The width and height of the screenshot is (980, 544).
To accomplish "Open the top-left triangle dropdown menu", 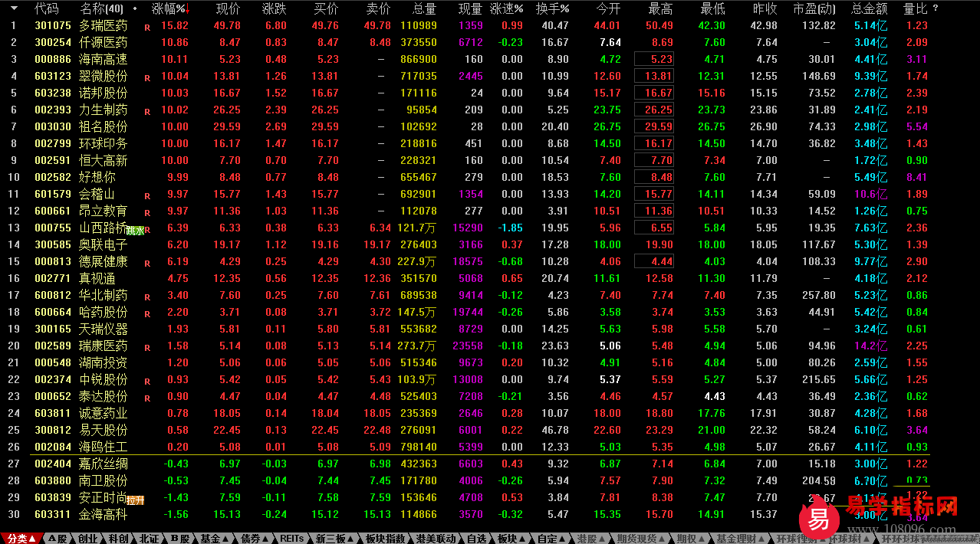I will pos(13,8).
